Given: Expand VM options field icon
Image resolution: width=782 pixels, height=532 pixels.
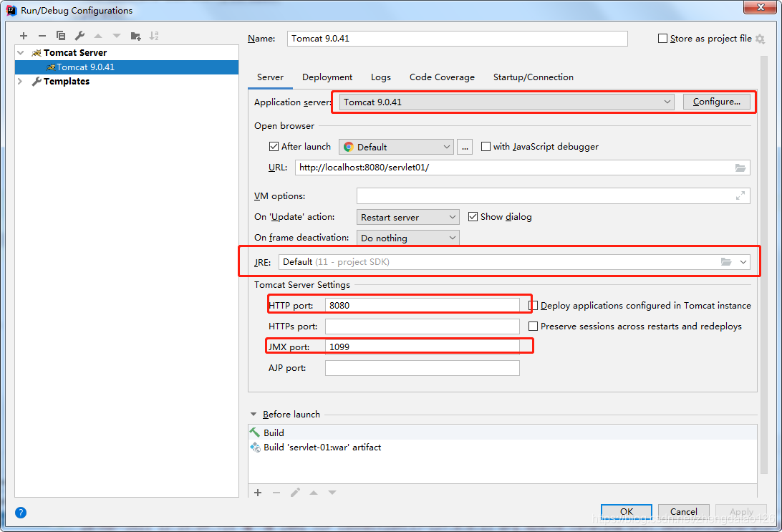Looking at the screenshot, I should pyautogui.click(x=740, y=196).
